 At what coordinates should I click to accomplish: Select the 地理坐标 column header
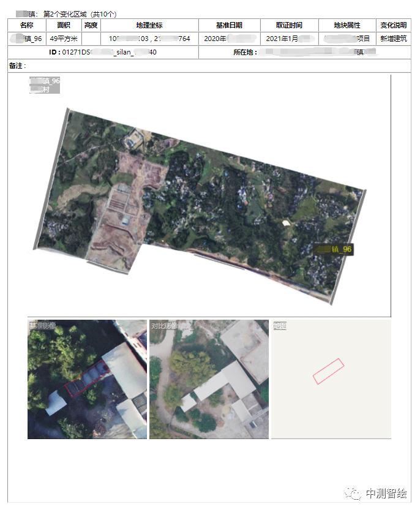click(x=149, y=25)
